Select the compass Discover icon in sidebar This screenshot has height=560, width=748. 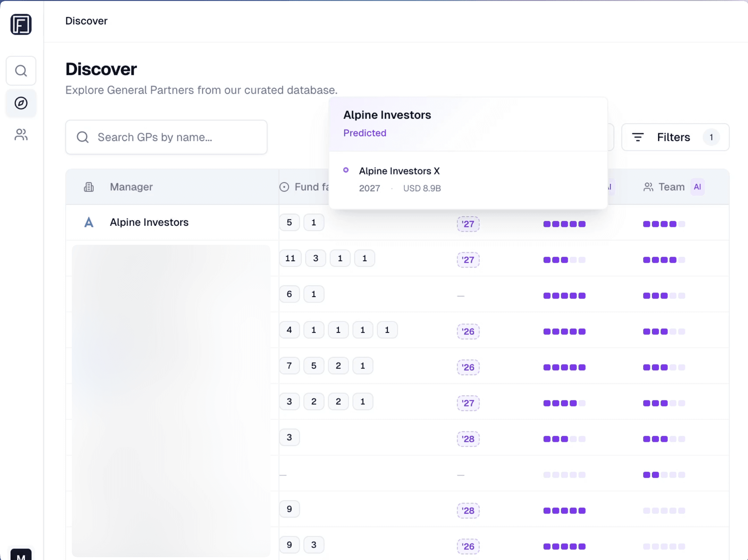tap(21, 103)
